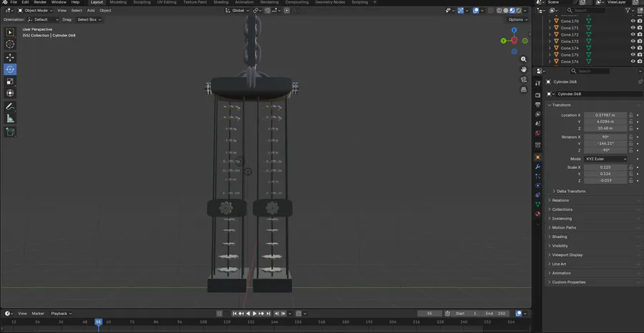644x333 pixels.
Task: Play the animation forward
Action: [255, 313]
